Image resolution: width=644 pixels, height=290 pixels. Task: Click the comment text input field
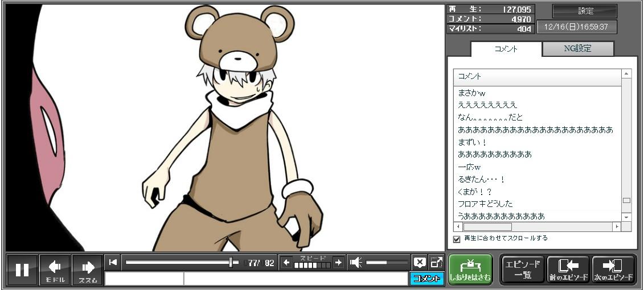coord(295,279)
